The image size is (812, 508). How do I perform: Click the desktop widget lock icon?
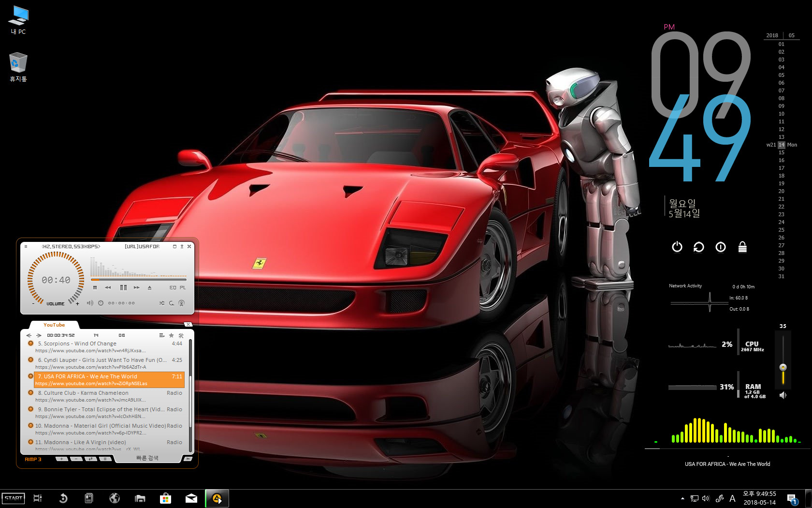(743, 247)
